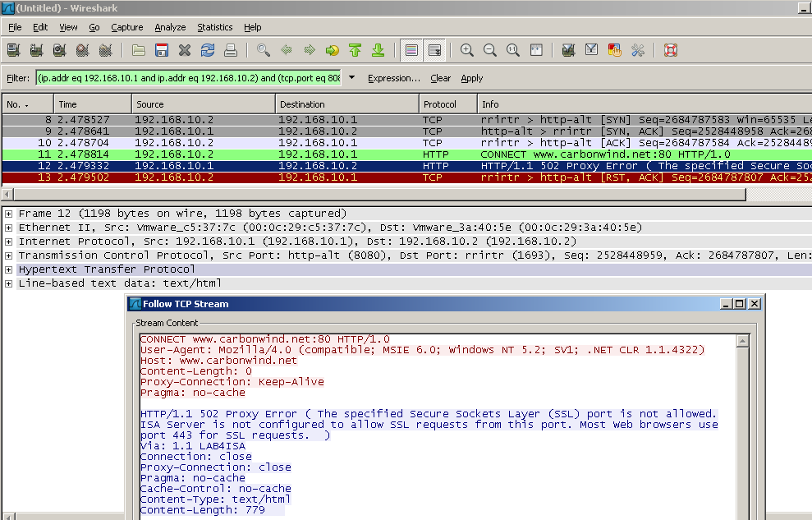
Task: Print packets with printer icon
Action: (231, 50)
